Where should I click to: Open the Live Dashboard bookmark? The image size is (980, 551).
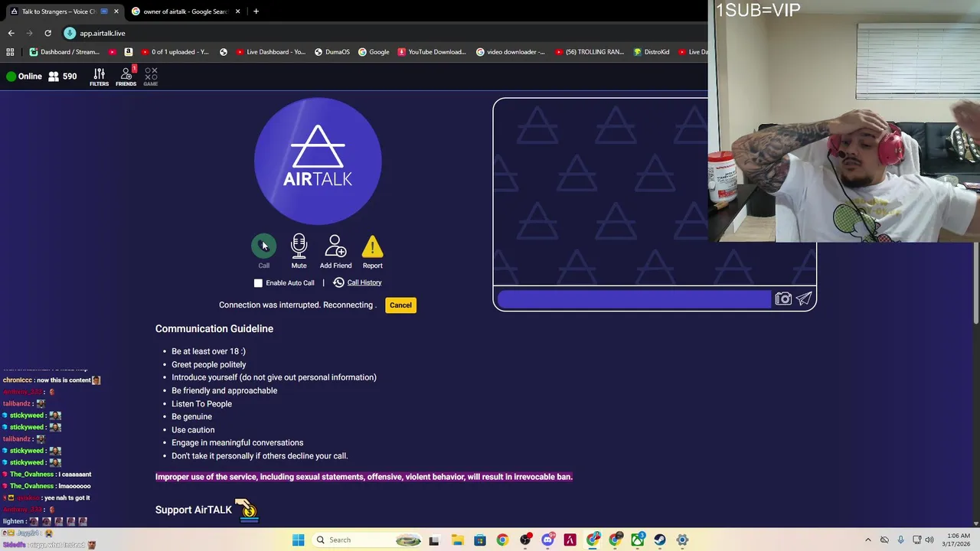271,52
